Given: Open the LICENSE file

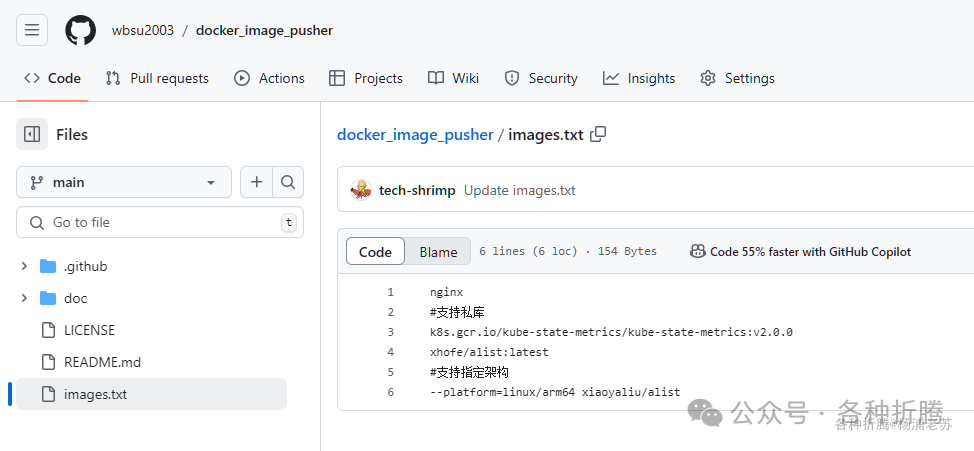Looking at the screenshot, I should pos(89,330).
